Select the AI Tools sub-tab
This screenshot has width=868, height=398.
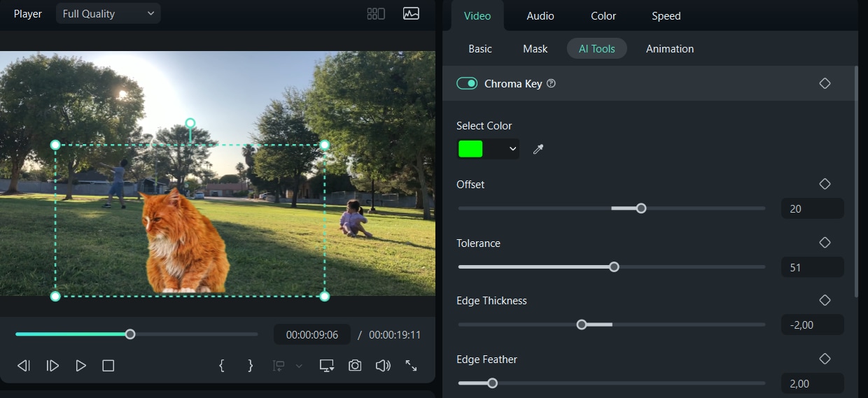click(x=596, y=48)
